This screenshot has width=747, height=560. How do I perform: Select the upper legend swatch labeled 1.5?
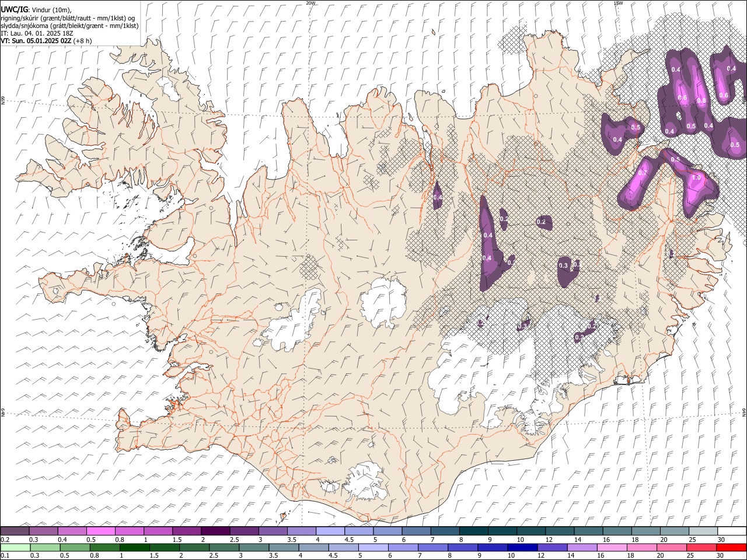[186, 531]
